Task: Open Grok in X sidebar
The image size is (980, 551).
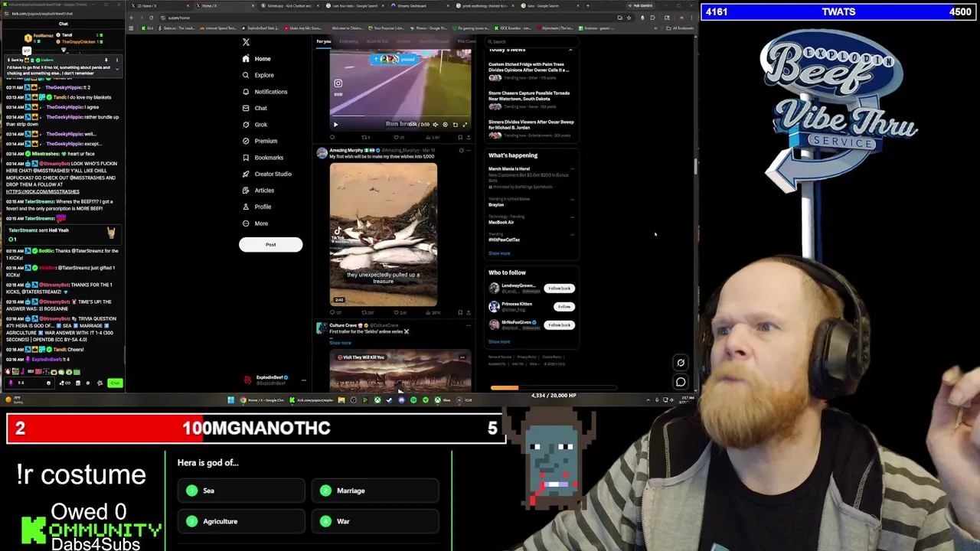Action: pos(254,125)
